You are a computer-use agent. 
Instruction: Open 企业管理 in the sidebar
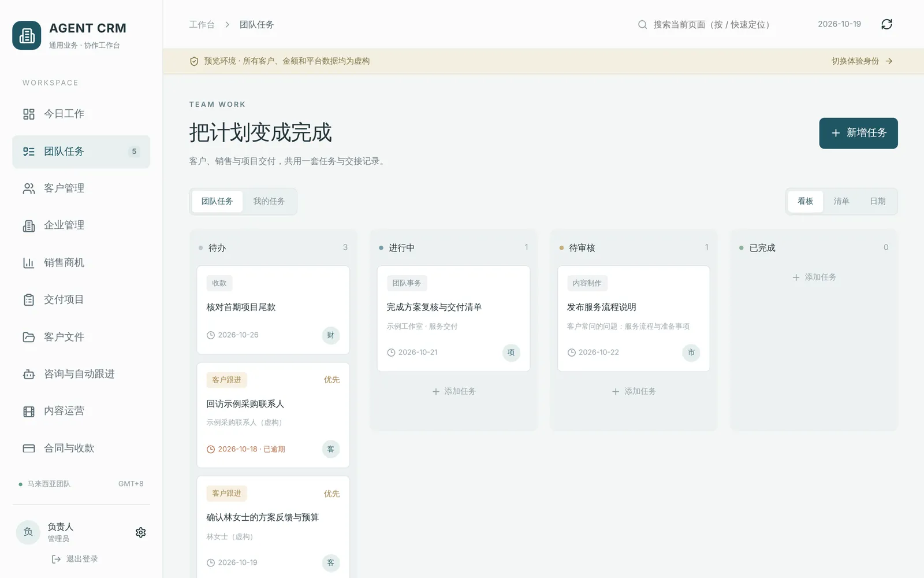click(x=81, y=225)
